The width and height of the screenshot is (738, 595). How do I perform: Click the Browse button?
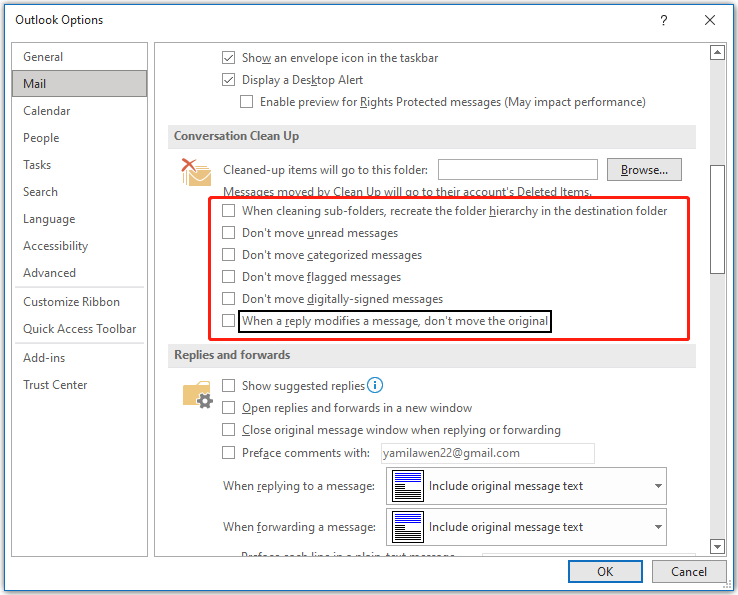click(x=644, y=170)
